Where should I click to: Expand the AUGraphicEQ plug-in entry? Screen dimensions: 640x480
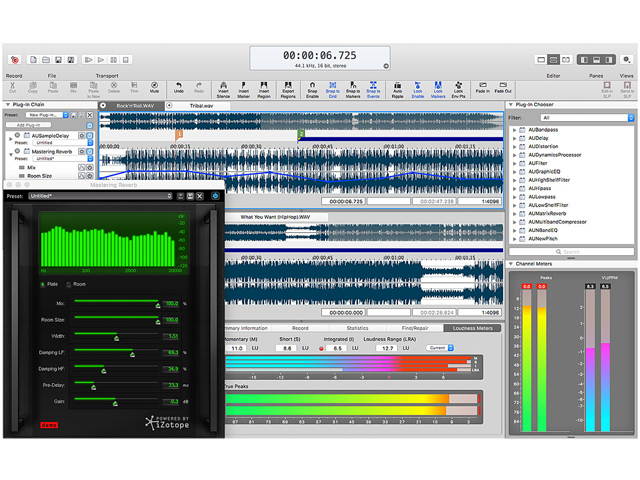515,171
